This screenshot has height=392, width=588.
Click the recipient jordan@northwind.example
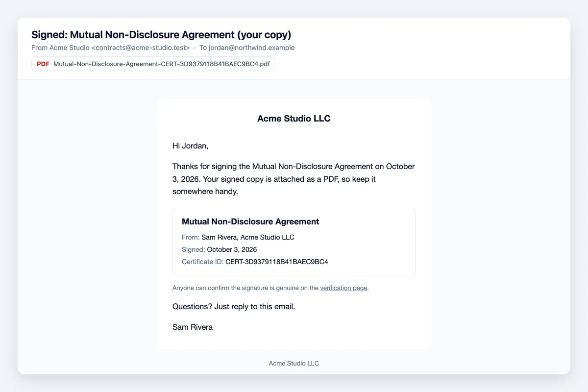pyautogui.click(x=251, y=48)
